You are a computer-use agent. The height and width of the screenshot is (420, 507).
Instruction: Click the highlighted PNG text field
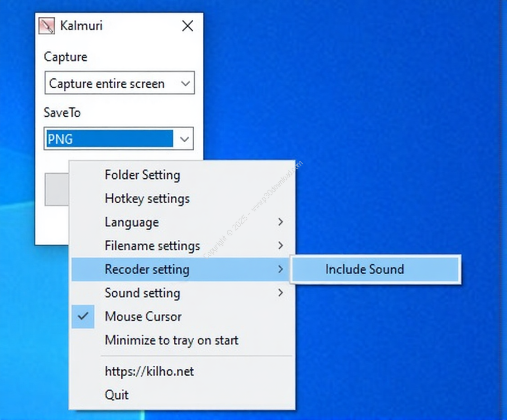[x=109, y=139]
